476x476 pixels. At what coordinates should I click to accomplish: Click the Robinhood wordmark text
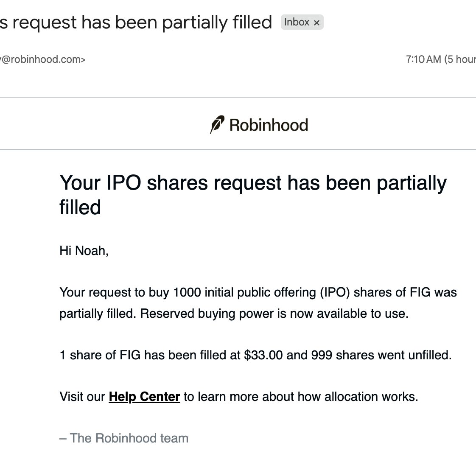coord(269,125)
